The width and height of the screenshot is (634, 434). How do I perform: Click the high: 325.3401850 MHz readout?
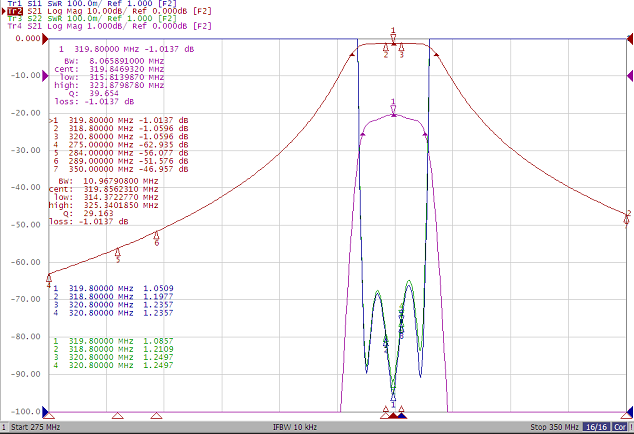[104, 205]
